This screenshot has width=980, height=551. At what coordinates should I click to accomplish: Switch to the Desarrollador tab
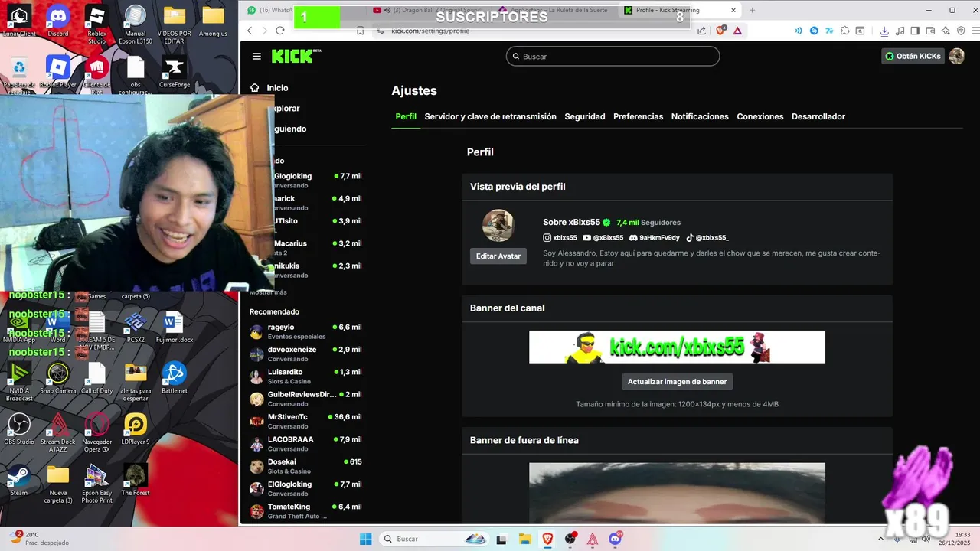tap(818, 116)
